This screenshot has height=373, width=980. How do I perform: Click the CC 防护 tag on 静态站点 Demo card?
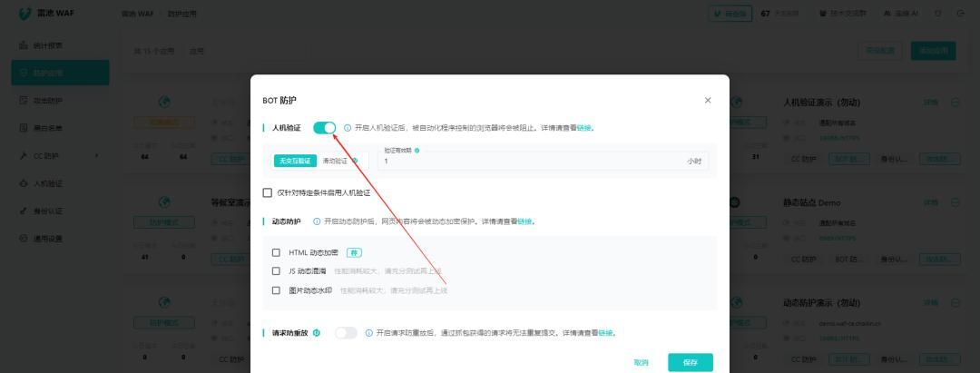[x=804, y=259]
